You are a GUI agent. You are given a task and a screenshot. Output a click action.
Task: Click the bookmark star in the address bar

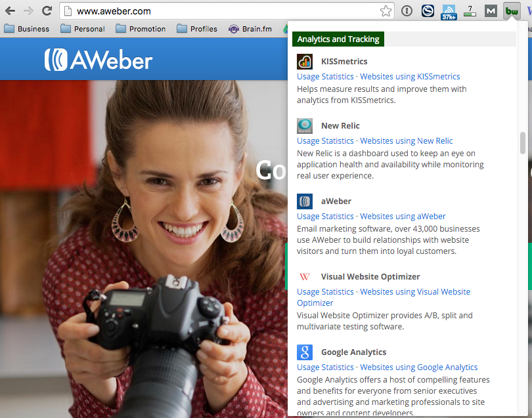pyautogui.click(x=386, y=11)
